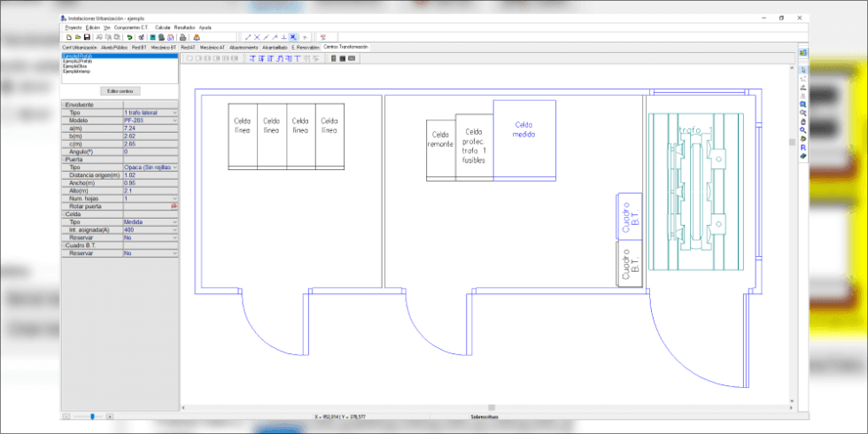The image size is (868, 434).
Task: Toggle the highlighted snap mode button
Action: coord(293,37)
